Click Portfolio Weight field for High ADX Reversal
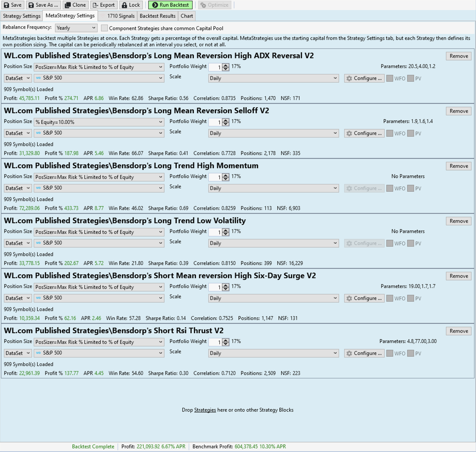Viewport: 476px width, 452px height. point(215,67)
